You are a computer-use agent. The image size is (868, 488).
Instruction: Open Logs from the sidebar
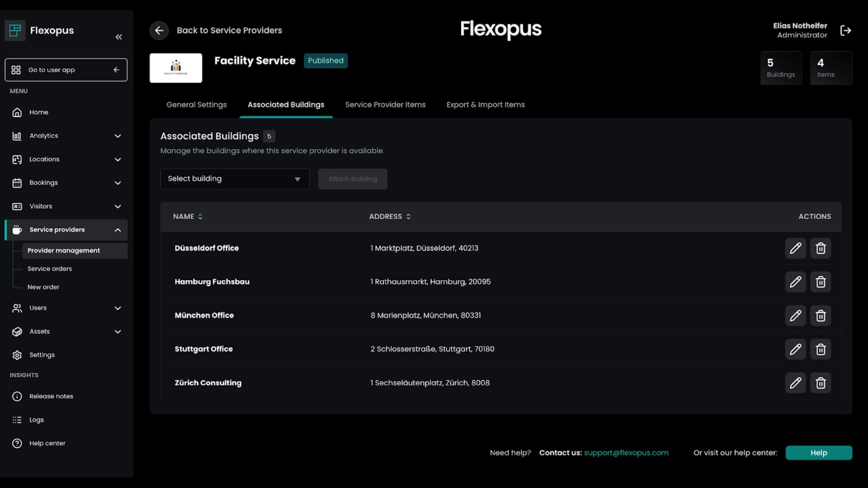36,420
